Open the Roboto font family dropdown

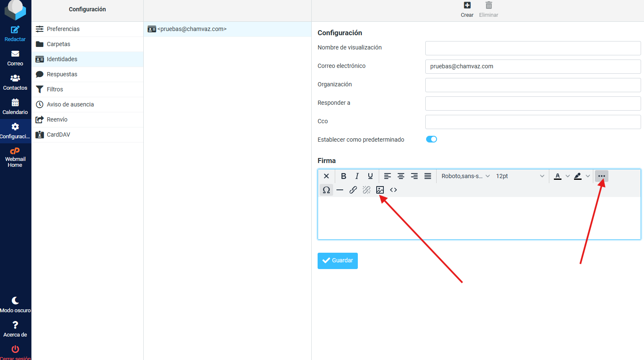coord(465,176)
